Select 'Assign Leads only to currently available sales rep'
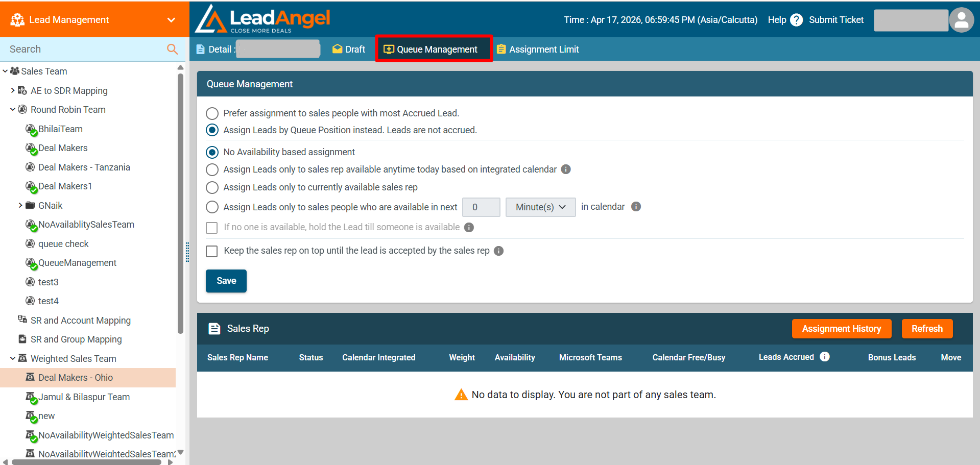The image size is (980, 465). pyautogui.click(x=212, y=187)
